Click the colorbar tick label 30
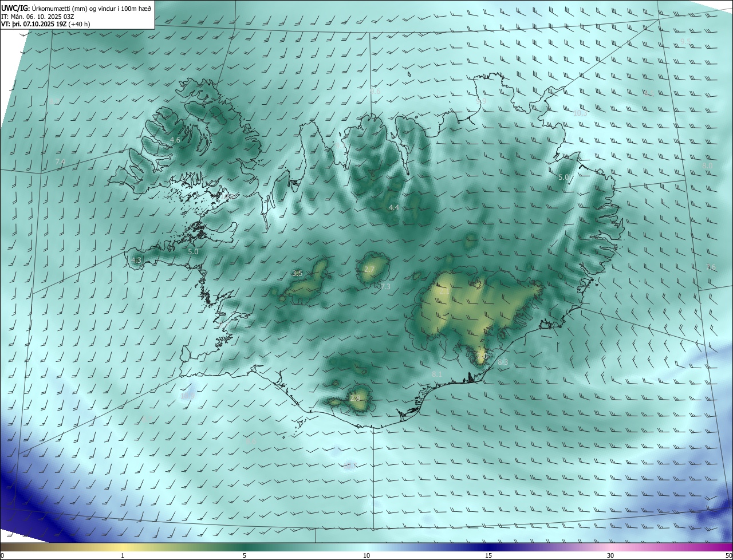 610,555
